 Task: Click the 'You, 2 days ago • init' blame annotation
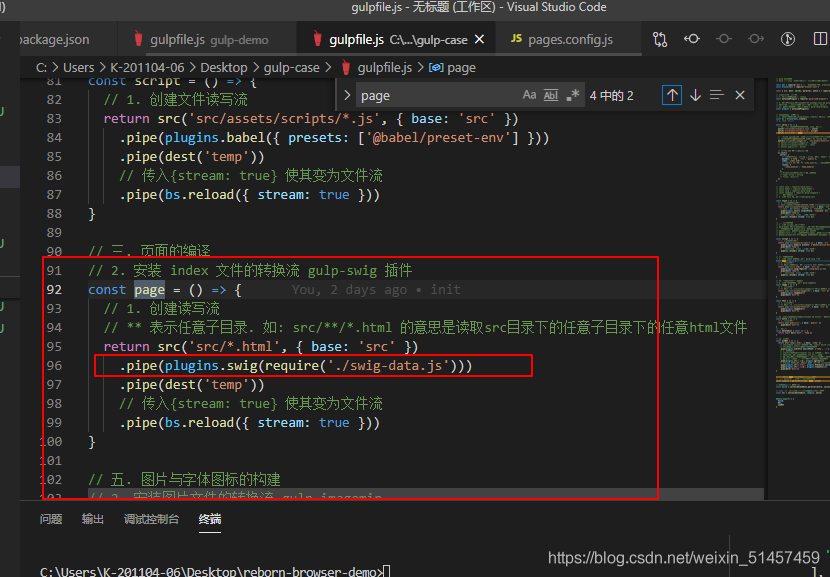point(376,290)
